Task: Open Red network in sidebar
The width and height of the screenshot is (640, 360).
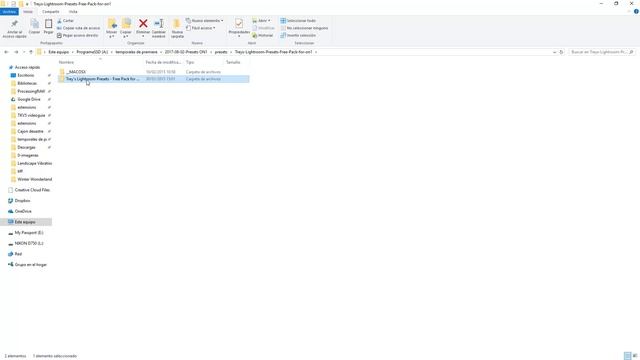Action: point(18,254)
